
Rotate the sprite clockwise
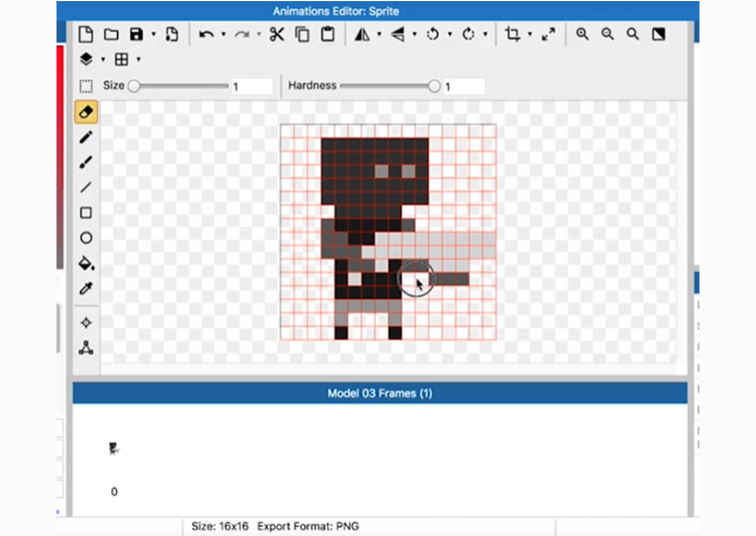468,35
